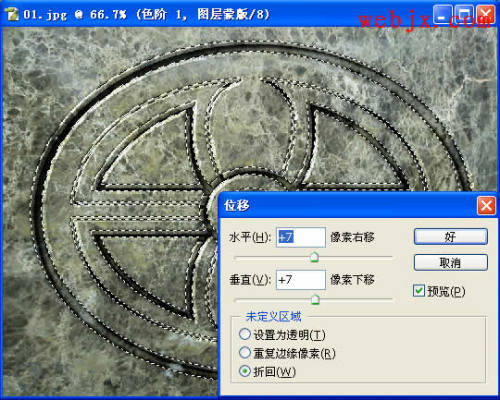Image resolution: width=500 pixels, height=400 pixels.
Task: Select the 折回(W) wrap around radio option
Action: [x=245, y=371]
